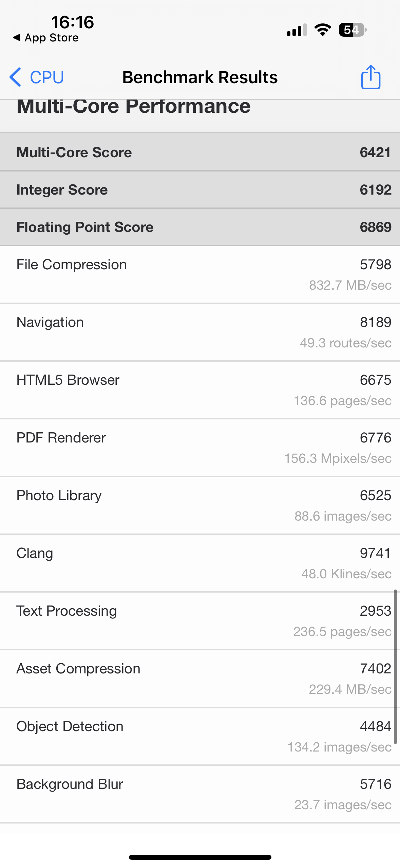This screenshot has height=868, width=400.
Task: Tap the Wi-Fi status icon
Action: coord(323,30)
